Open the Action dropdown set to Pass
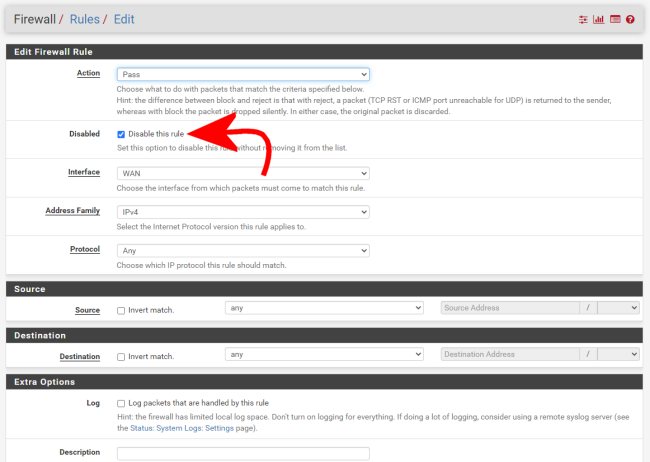This screenshot has width=650, height=462. tap(243, 74)
